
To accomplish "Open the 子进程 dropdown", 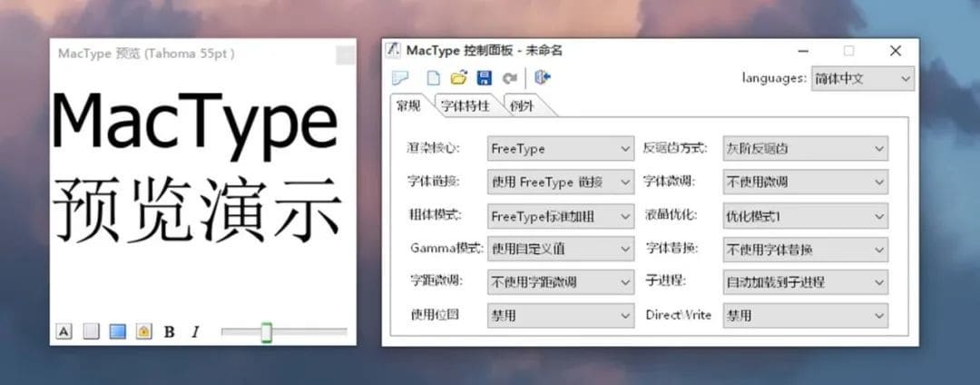I will click(x=805, y=281).
